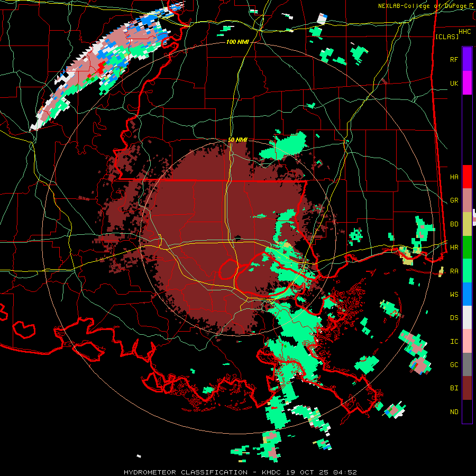Click the ND black legend swatch
The image size is (476, 476).
467,411
